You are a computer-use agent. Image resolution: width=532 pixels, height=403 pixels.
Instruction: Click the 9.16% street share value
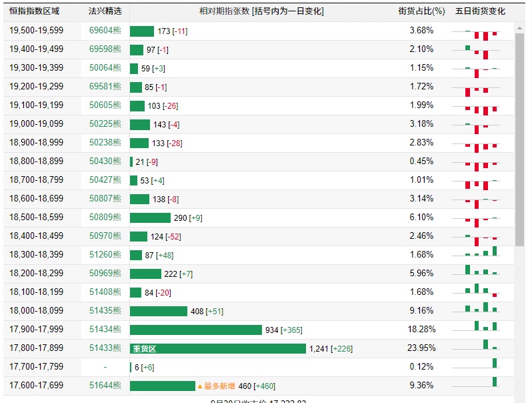(x=421, y=311)
